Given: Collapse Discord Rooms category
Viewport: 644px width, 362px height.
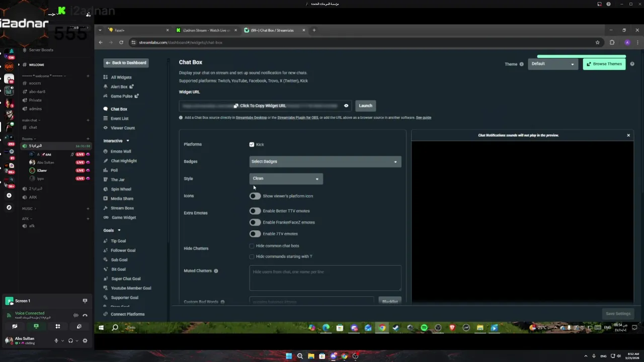Looking at the screenshot, I should (29, 139).
